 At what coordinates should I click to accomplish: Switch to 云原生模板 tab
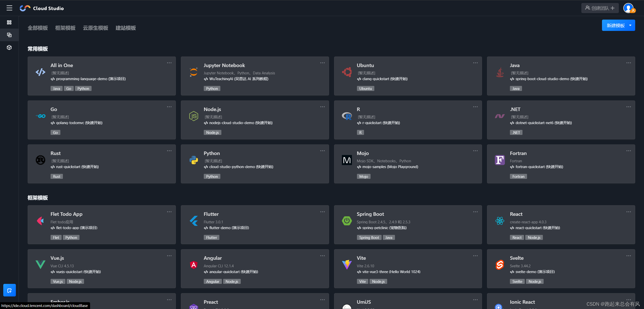tap(95, 28)
